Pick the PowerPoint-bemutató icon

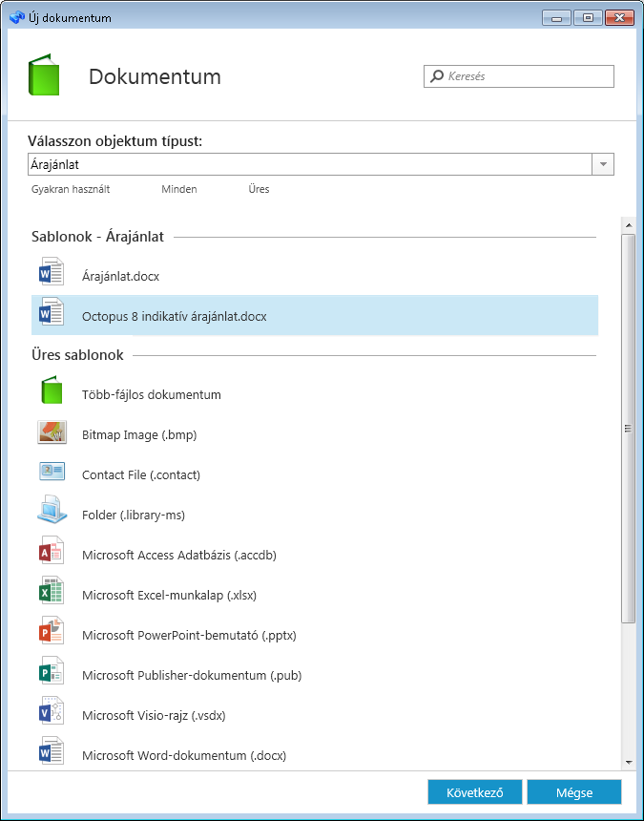(x=52, y=630)
